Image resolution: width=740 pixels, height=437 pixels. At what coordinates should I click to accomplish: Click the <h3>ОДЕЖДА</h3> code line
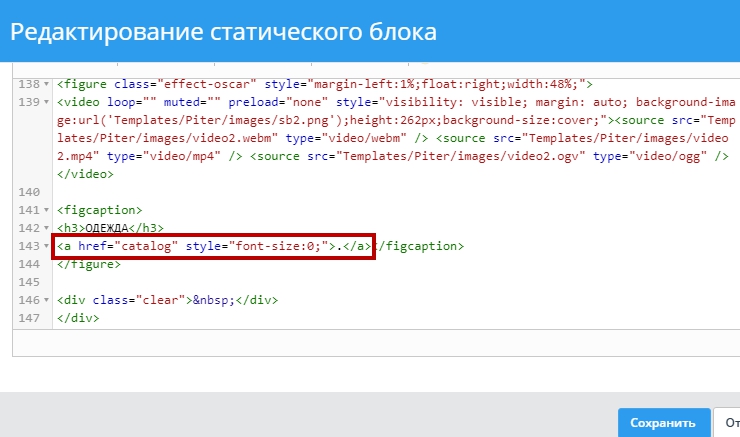[x=110, y=228]
